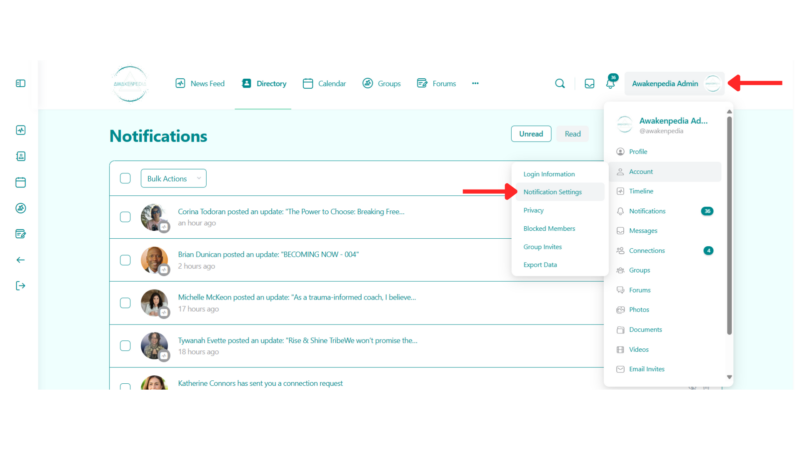
Task: Click the Groups icon in user menu
Action: (x=620, y=270)
